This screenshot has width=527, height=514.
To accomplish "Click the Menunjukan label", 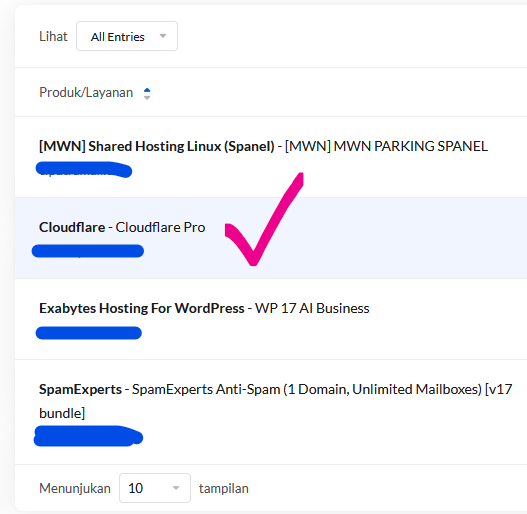I will (x=75, y=488).
